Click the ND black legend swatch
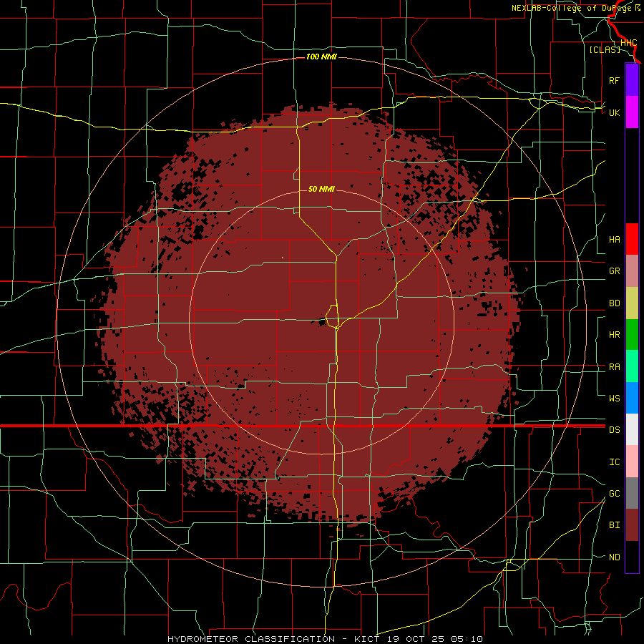The image size is (644, 644). coord(632,557)
